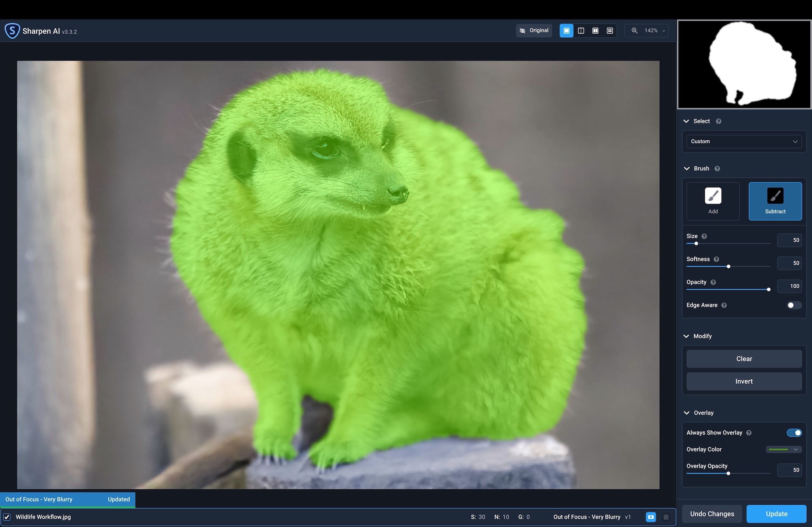The image size is (812, 527).
Task: Click the Invert button
Action: 744,381
